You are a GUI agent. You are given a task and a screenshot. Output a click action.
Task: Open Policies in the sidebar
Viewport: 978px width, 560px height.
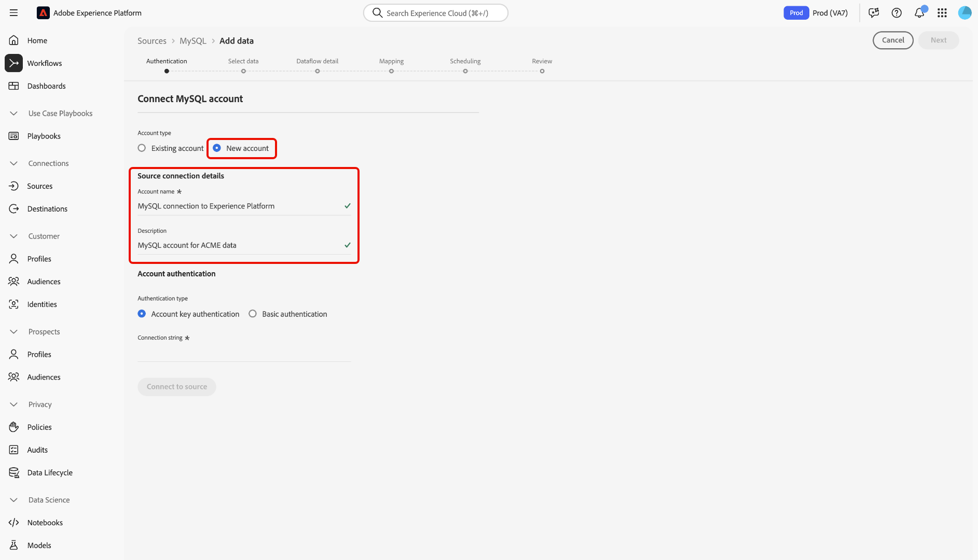point(39,427)
